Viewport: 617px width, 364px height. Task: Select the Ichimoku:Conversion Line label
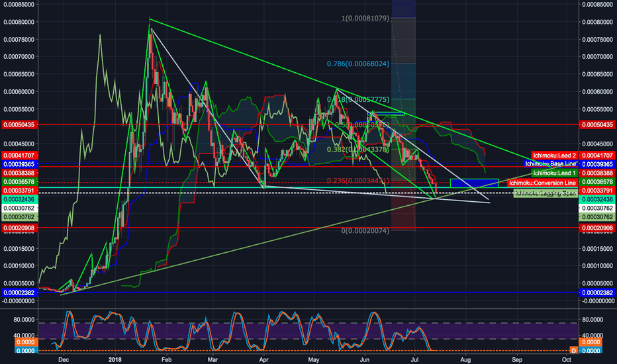click(542, 183)
